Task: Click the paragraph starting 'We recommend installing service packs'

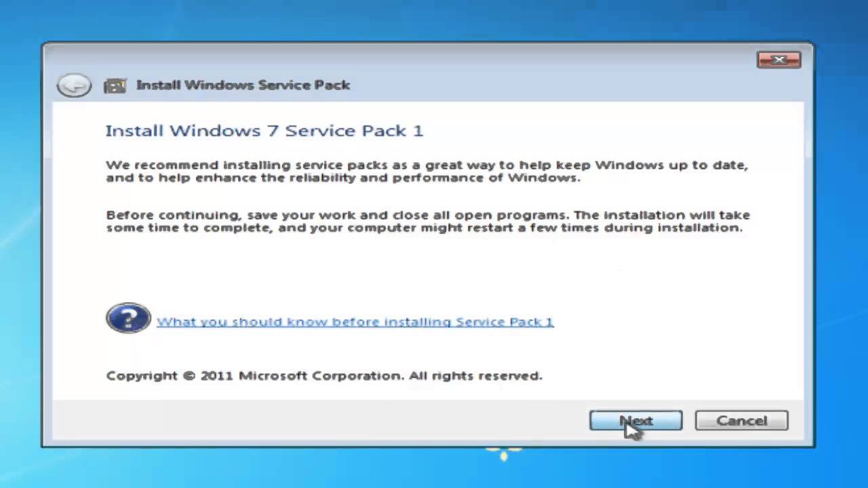Action: (x=427, y=171)
